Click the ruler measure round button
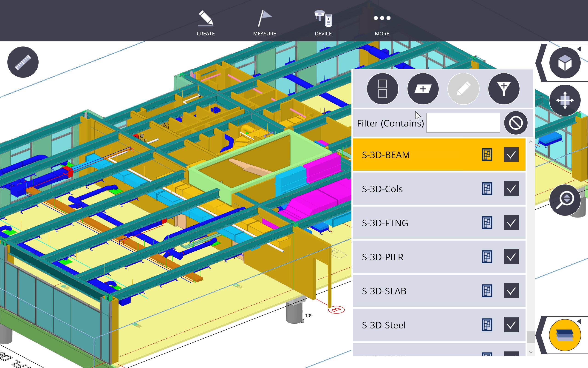 23,62
